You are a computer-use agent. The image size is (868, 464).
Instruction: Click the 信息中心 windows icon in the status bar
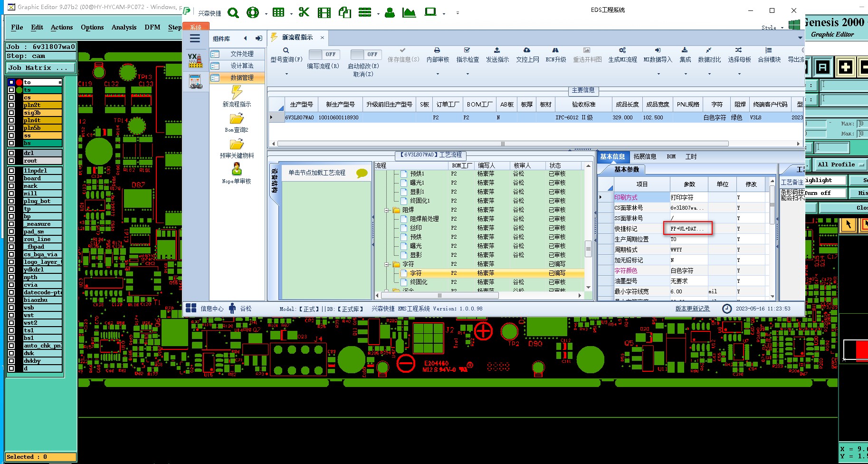coord(191,308)
